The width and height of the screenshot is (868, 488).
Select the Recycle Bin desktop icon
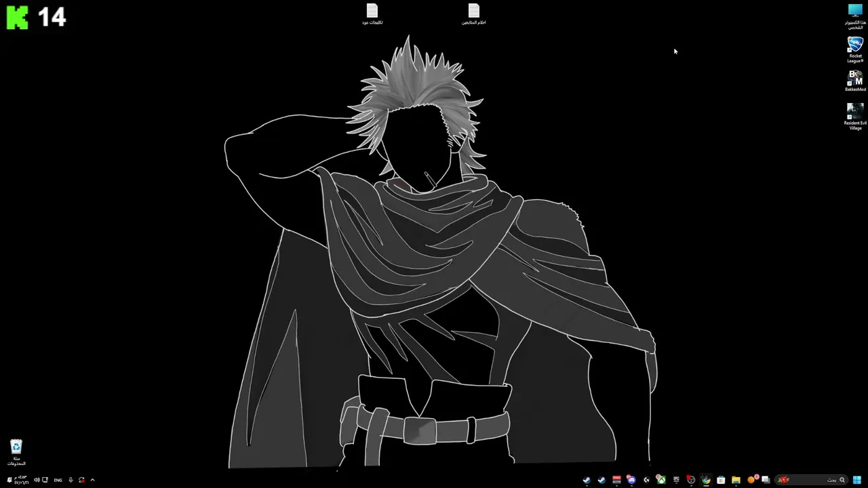point(16,452)
